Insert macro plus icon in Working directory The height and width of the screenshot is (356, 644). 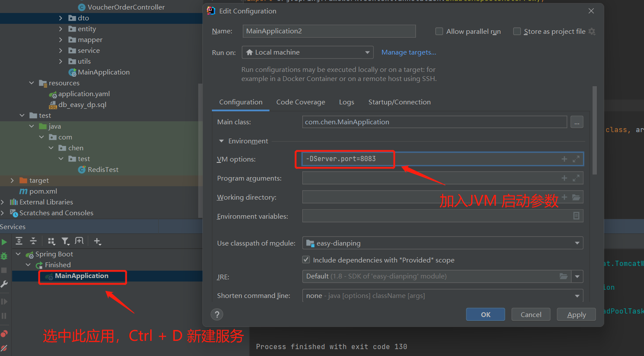point(564,197)
